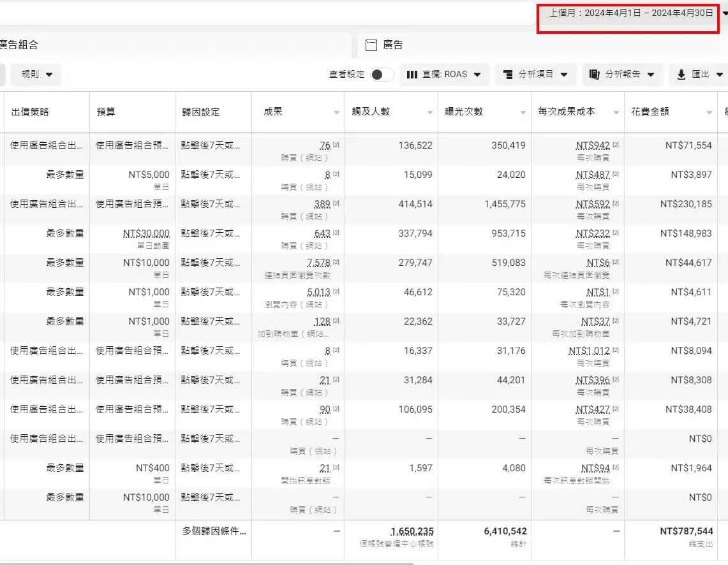
Task: Open the date range selector for last month
Action: coord(630,13)
